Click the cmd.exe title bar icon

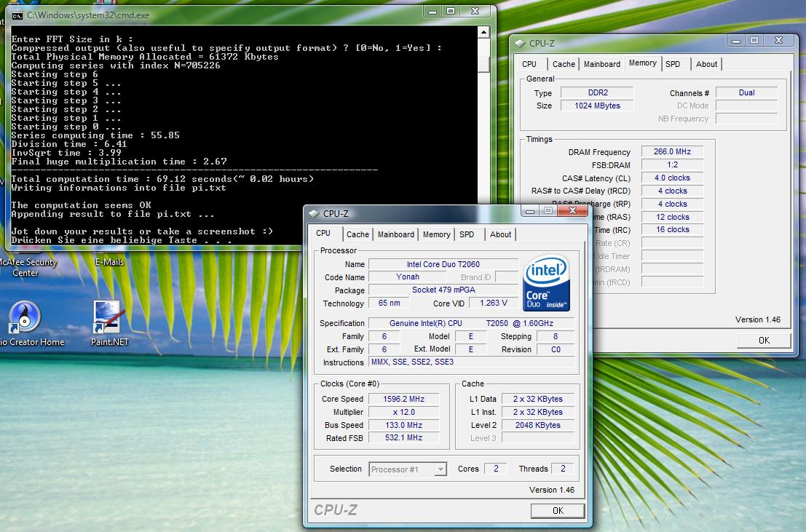click(x=17, y=15)
